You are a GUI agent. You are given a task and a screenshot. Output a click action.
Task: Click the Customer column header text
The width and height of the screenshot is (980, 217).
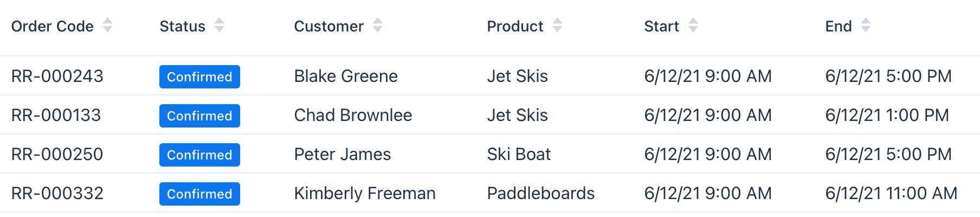click(x=329, y=26)
